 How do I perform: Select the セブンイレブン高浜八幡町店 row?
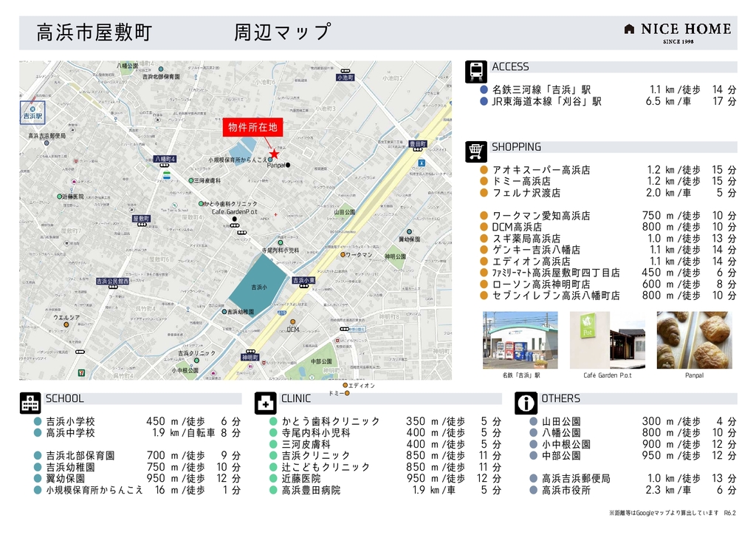(x=608, y=296)
